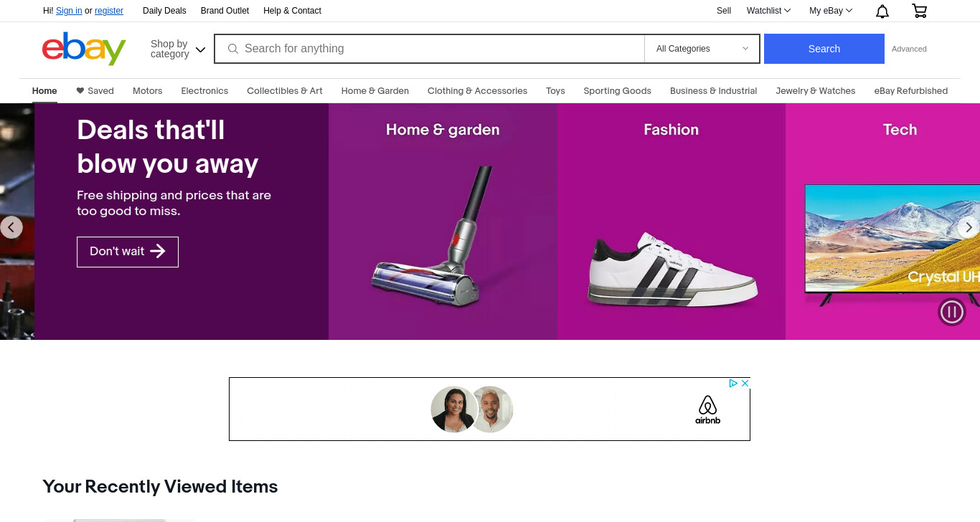This screenshot has height=522, width=980.
Task: Pause the banner carousel
Action: click(x=952, y=312)
